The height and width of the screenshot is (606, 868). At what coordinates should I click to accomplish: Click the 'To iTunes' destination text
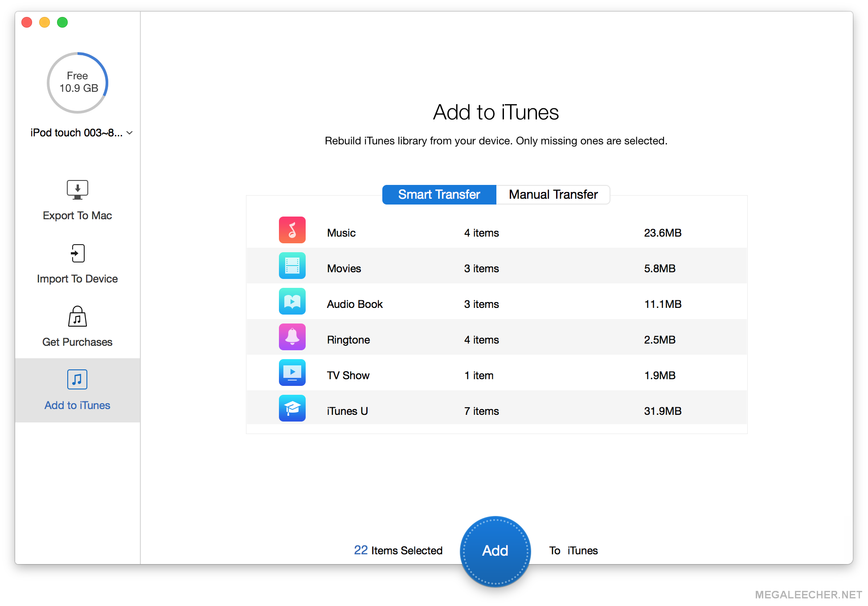click(x=573, y=551)
